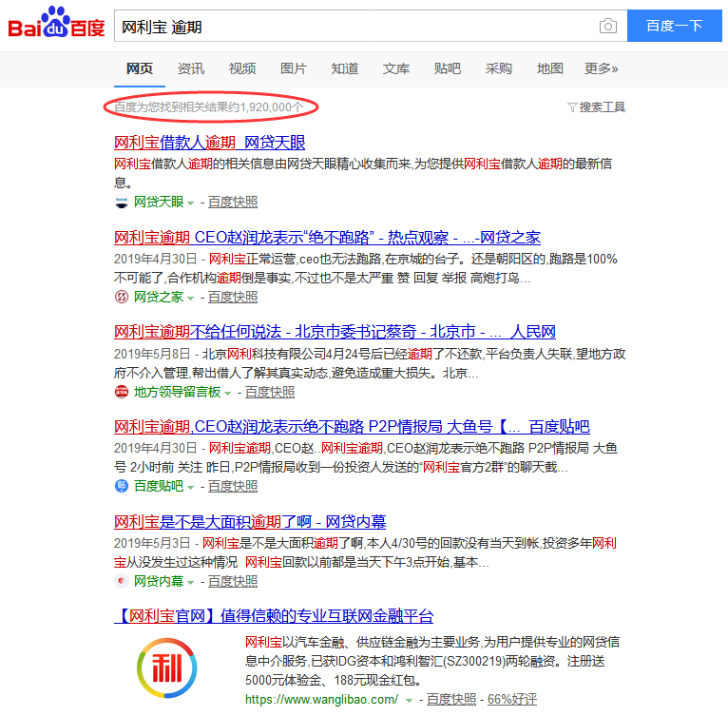Switch to the 资讯 tab
The width and height of the screenshot is (728, 716).
191,68
